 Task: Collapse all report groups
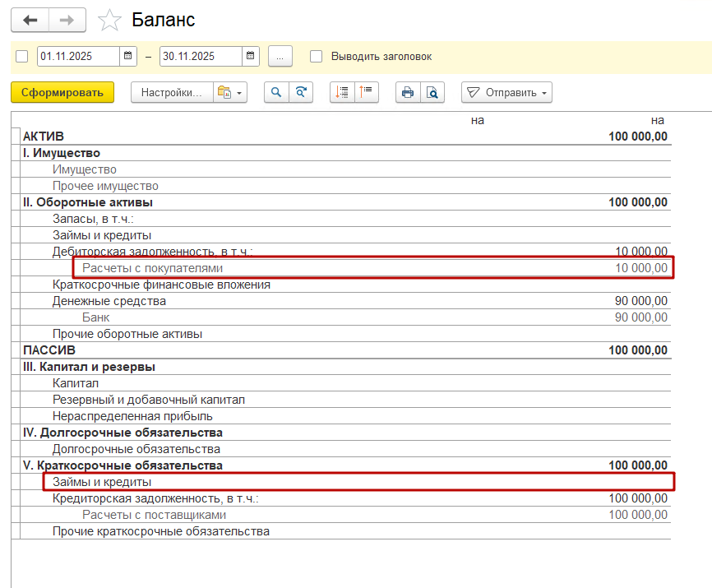366,93
